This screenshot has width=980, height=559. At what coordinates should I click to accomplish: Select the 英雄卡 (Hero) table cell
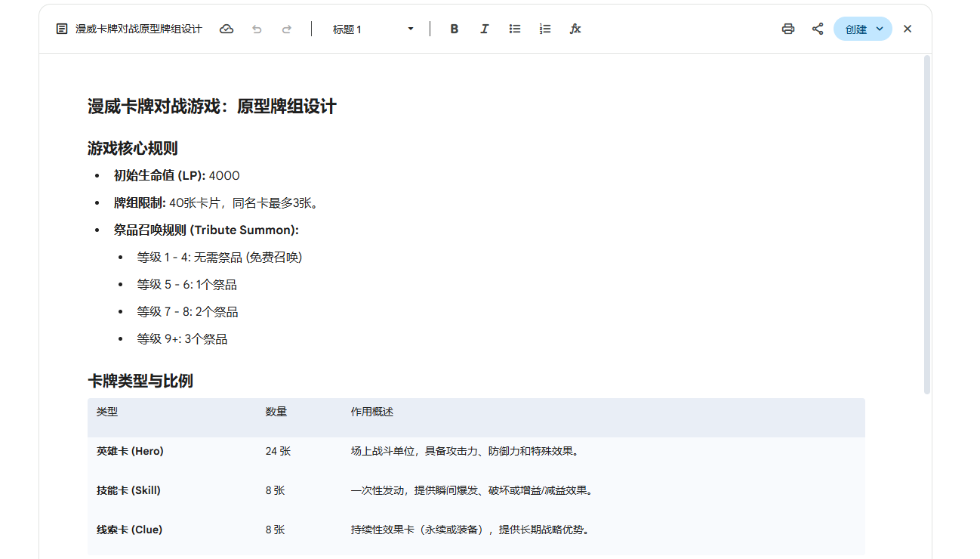130,451
